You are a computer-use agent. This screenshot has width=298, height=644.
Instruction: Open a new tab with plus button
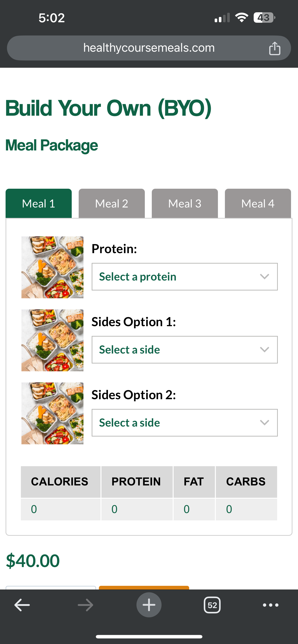(149, 605)
